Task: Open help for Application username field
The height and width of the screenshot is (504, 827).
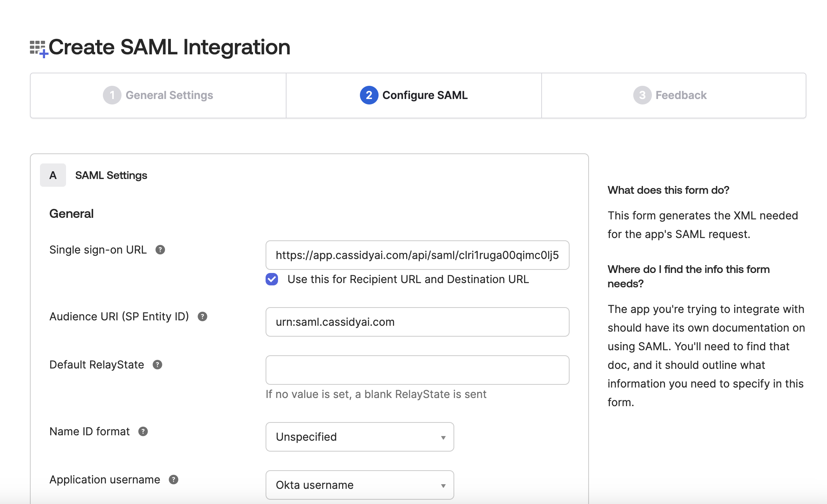Action: point(174,480)
